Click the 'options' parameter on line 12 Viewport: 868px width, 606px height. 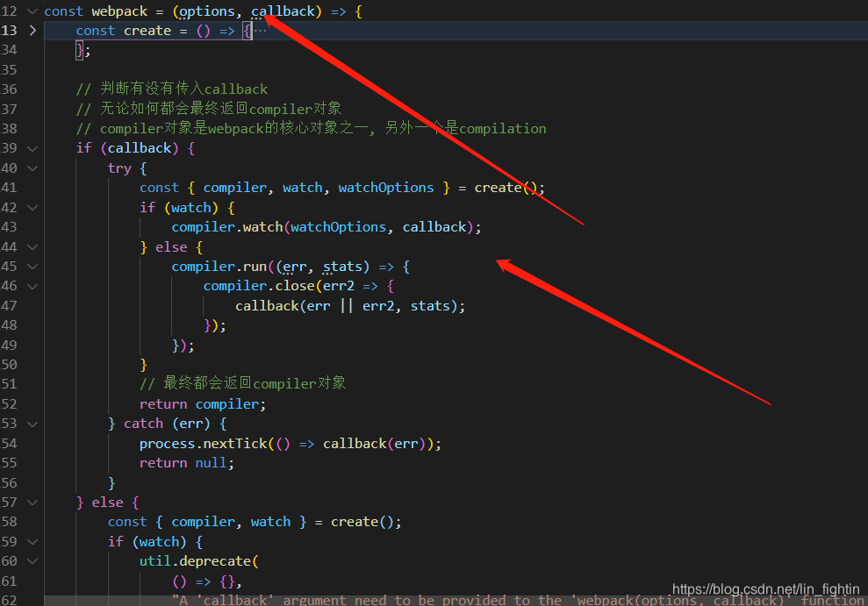(207, 11)
